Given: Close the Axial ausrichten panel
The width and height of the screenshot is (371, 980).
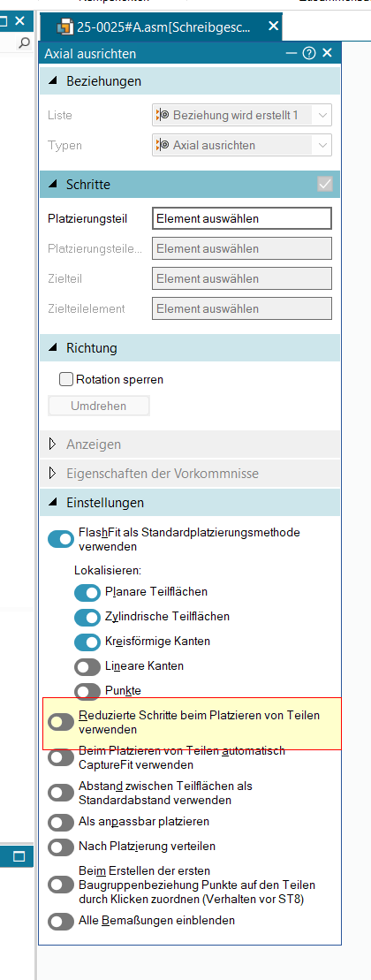Looking at the screenshot, I should tap(328, 53).
